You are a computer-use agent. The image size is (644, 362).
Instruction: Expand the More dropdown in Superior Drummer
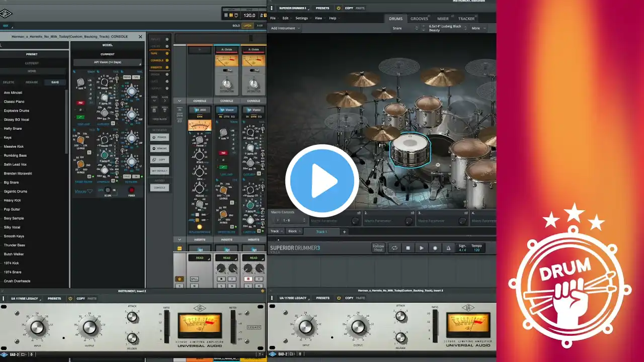478,28
